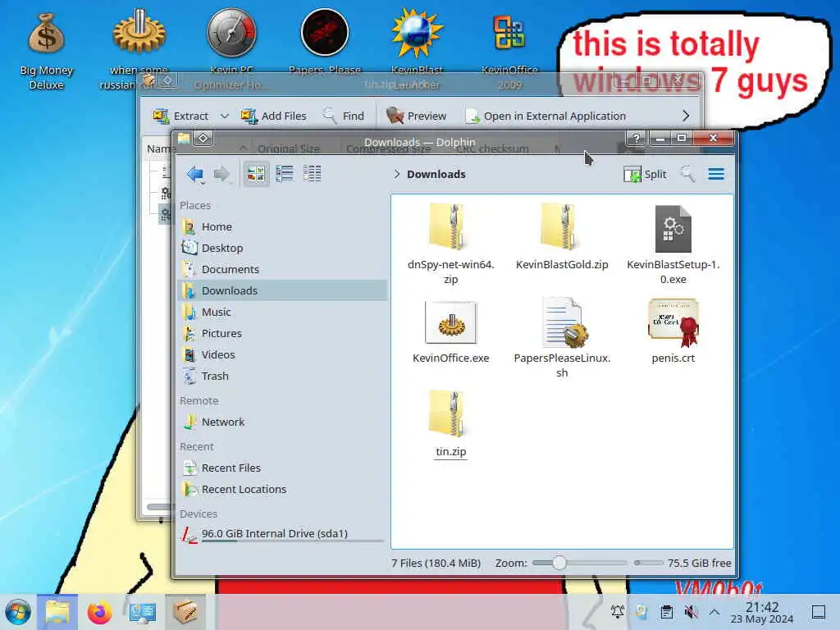The image size is (840, 630).
Task: Open Videos in Places panel
Action: pyautogui.click(x=282, y=354)
